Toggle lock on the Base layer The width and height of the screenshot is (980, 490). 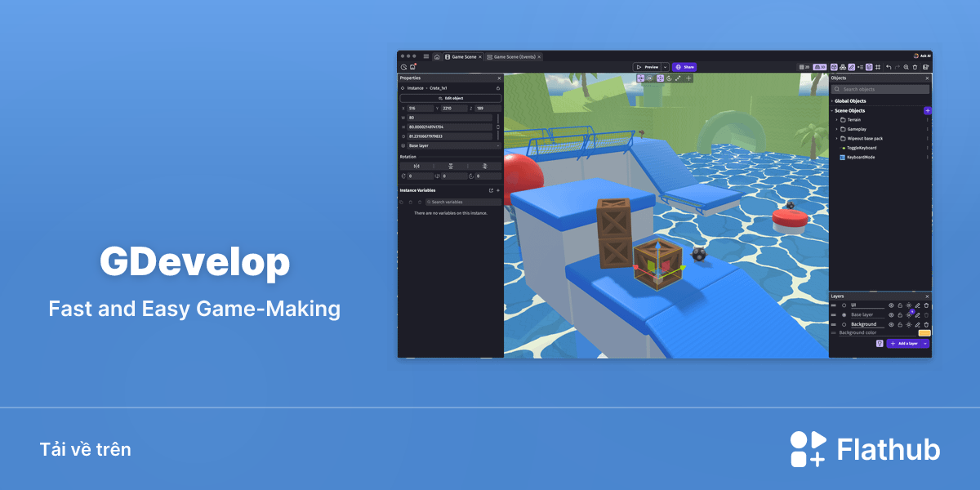click(x=900, y=315)
